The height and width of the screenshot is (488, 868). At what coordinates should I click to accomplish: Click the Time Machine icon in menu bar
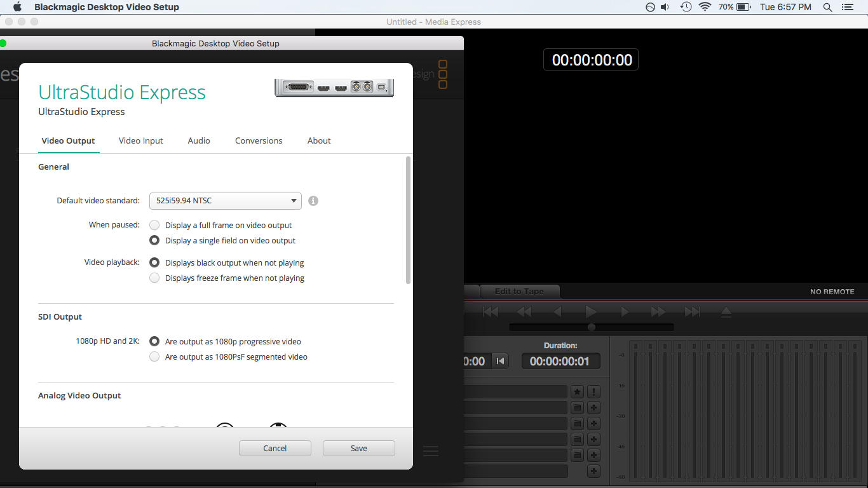(x=686, y=7)
